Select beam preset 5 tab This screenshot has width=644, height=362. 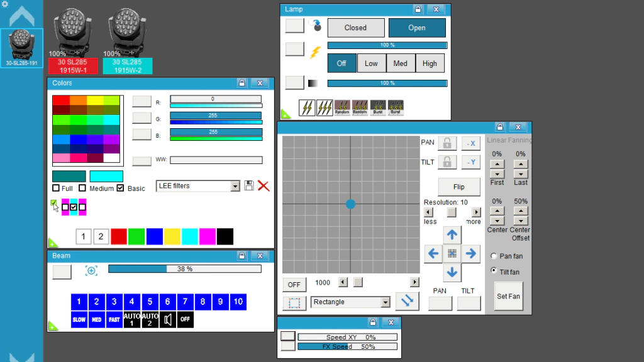coord(150,302)
